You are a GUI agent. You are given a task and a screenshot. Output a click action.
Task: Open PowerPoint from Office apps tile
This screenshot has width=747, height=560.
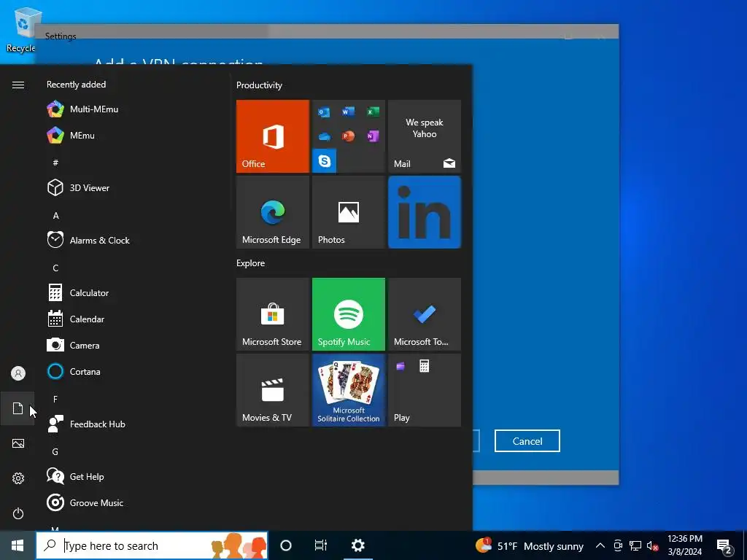click(x=348, y=136)
